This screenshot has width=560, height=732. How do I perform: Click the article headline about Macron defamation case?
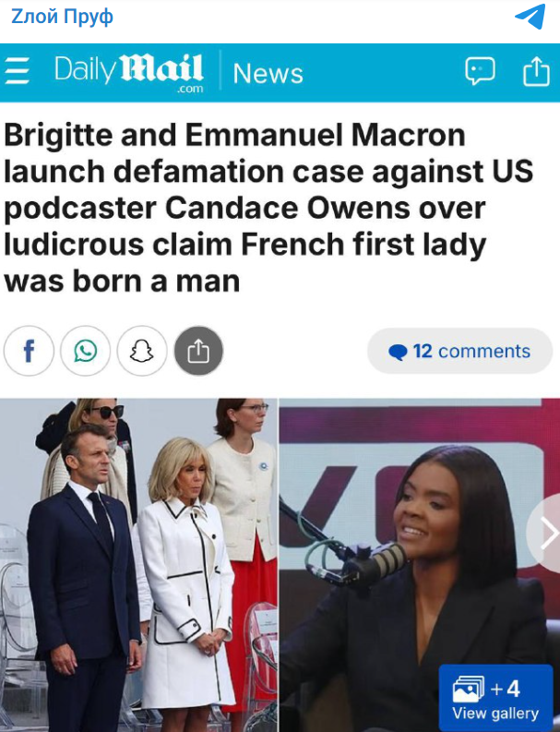tap(268, 209)
